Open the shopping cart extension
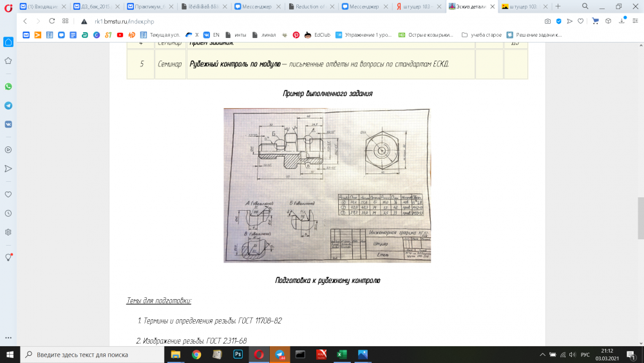644x363 pixels. (595, 21)
